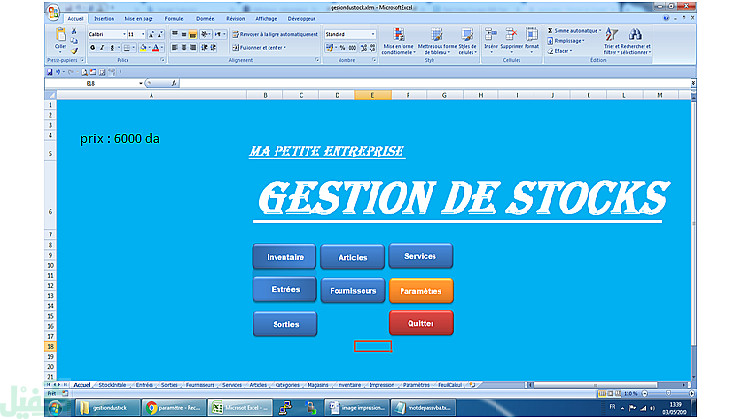
Task: Select the Format Painter brush icon
Action: [74, 51]
